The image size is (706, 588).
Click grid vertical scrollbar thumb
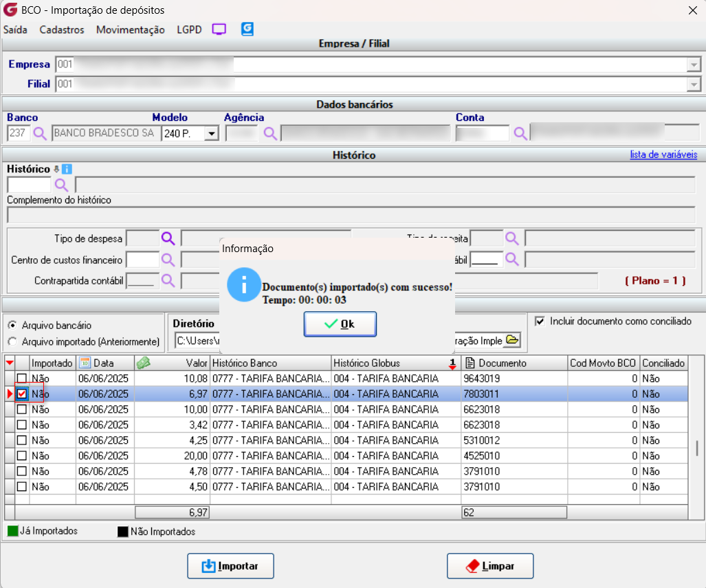[x=696, y=448]
